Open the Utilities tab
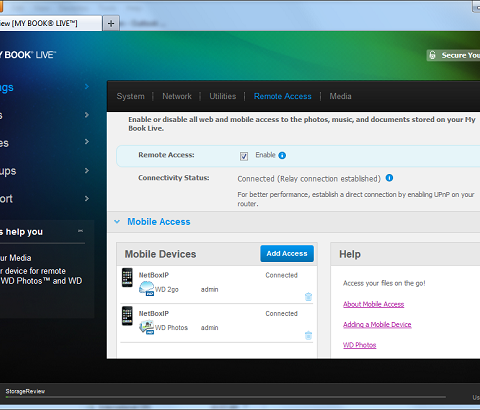480x410 pixels. [x=223, y=96]
